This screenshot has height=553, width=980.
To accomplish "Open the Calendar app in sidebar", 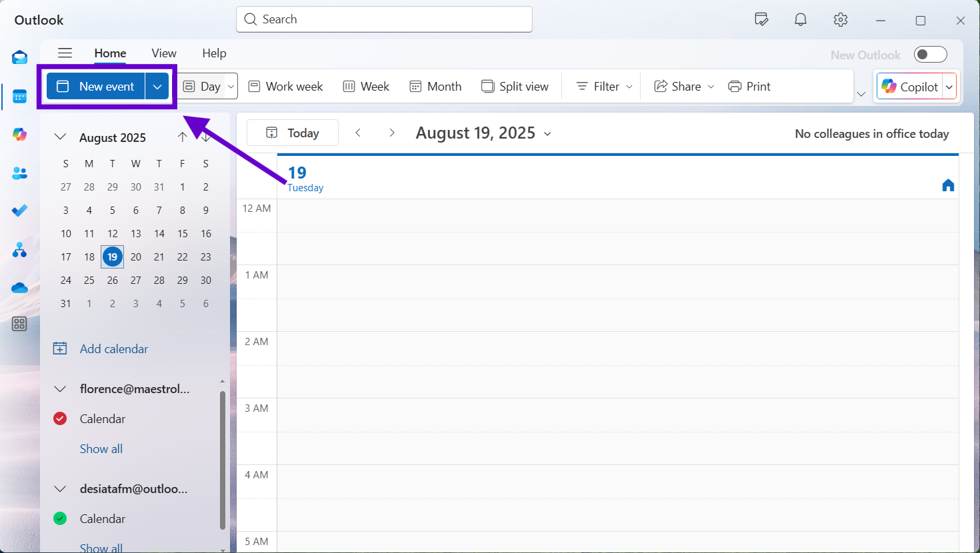I will (19, 97).
